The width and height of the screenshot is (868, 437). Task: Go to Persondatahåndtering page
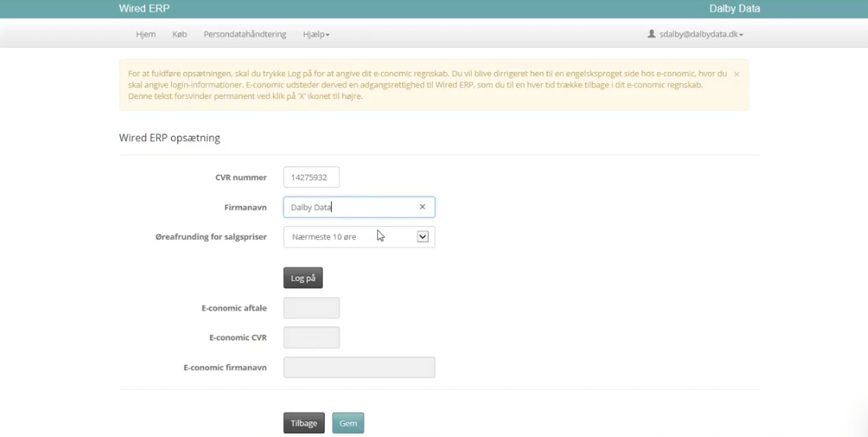[245, 35]
